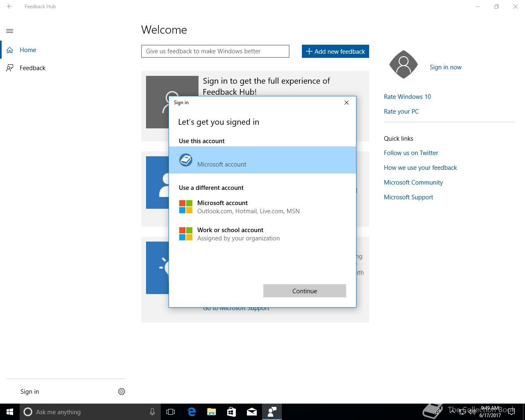This screenshot has width=525, height=420.
Task: Close the Sign in dialog
Action: [347, 103]
